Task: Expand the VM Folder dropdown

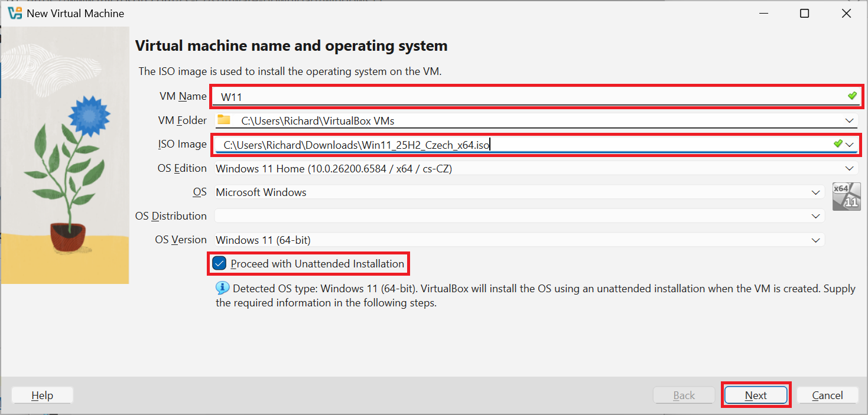Action: 849,120
